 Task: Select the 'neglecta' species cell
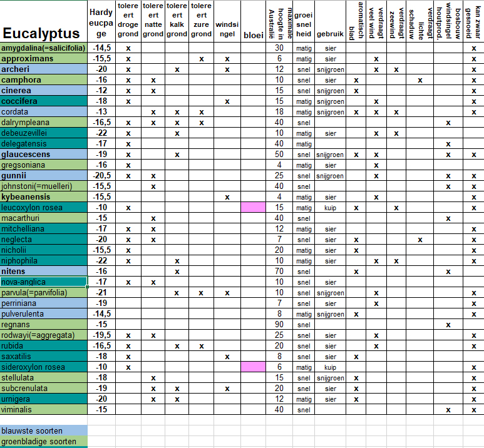(x=44, y=240)
